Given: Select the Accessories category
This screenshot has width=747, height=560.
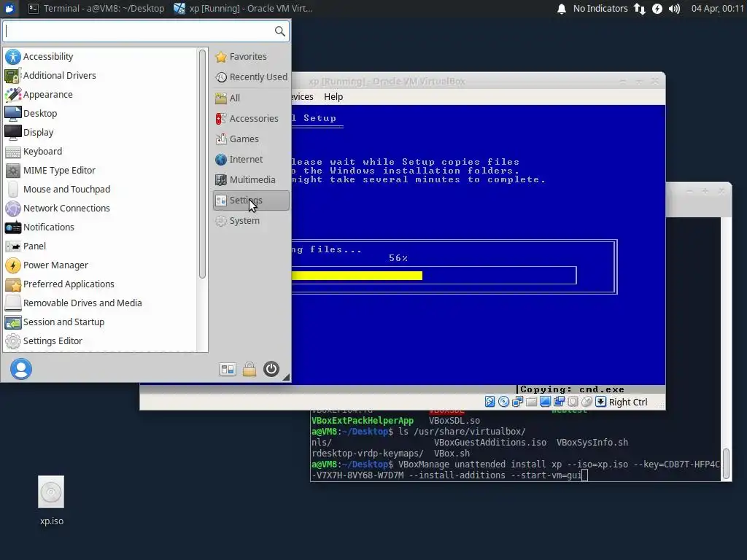Looking at the screenshot, I should 251,119.
